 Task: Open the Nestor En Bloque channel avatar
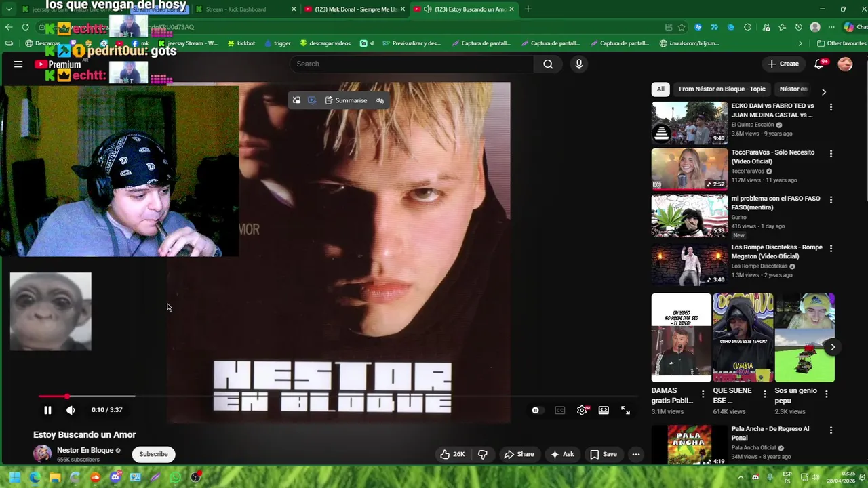click(42, 454)
